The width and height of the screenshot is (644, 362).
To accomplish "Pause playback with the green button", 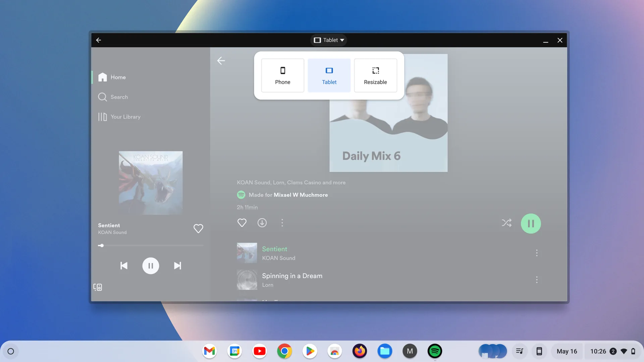I will coord(531,224).
